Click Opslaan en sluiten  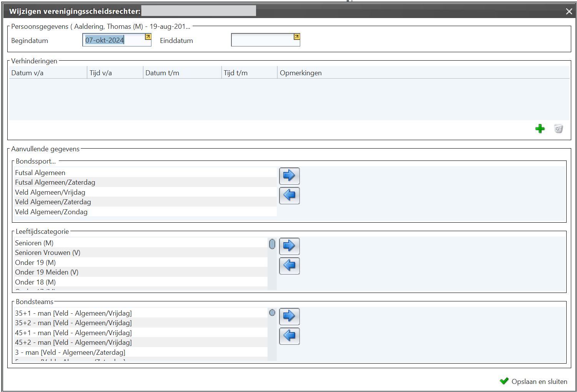(x=534, y=381)
